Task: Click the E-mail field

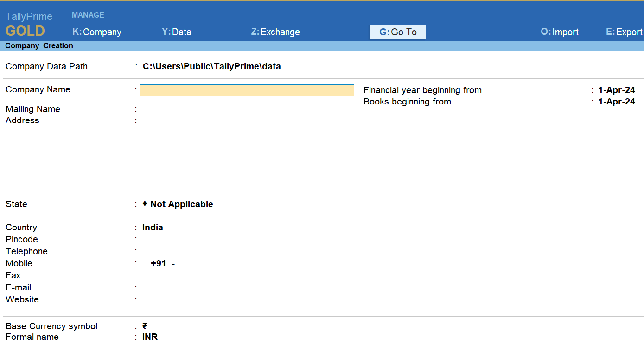Action: point(185,288)
